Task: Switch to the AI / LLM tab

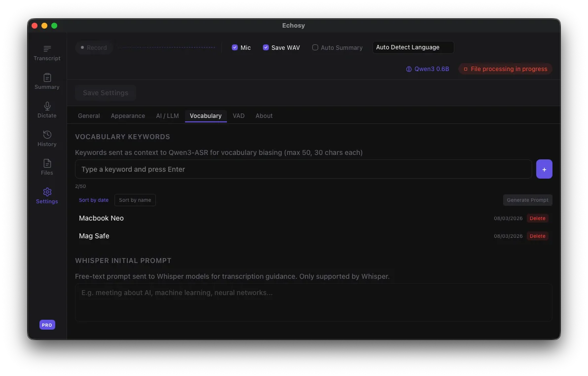Action: [x=167, y=116]
